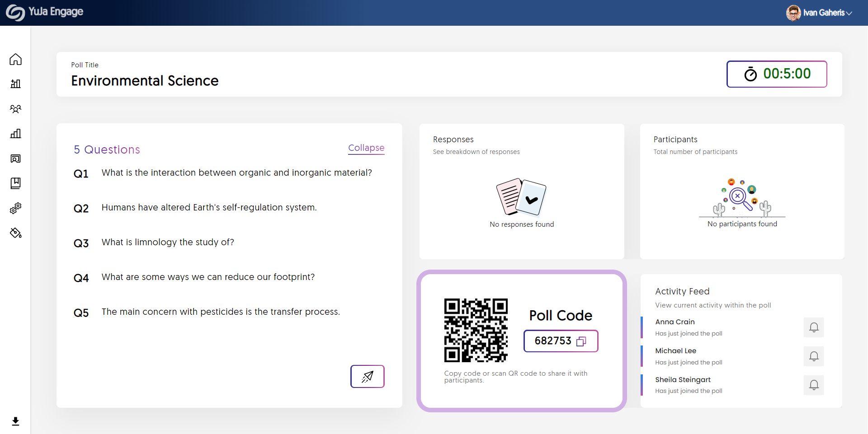Click the notification bell for Sheila Steingart
The height and width of the screenshot is (434, 868).
pos(814,385)
